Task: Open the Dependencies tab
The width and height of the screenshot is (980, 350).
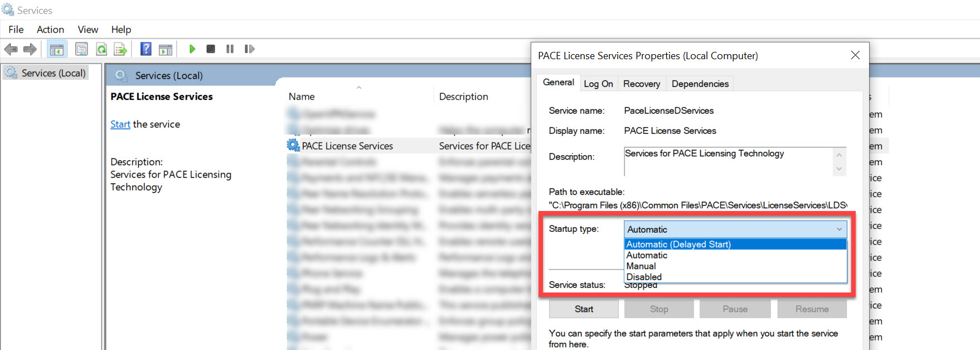Action: tap(700, 84)
